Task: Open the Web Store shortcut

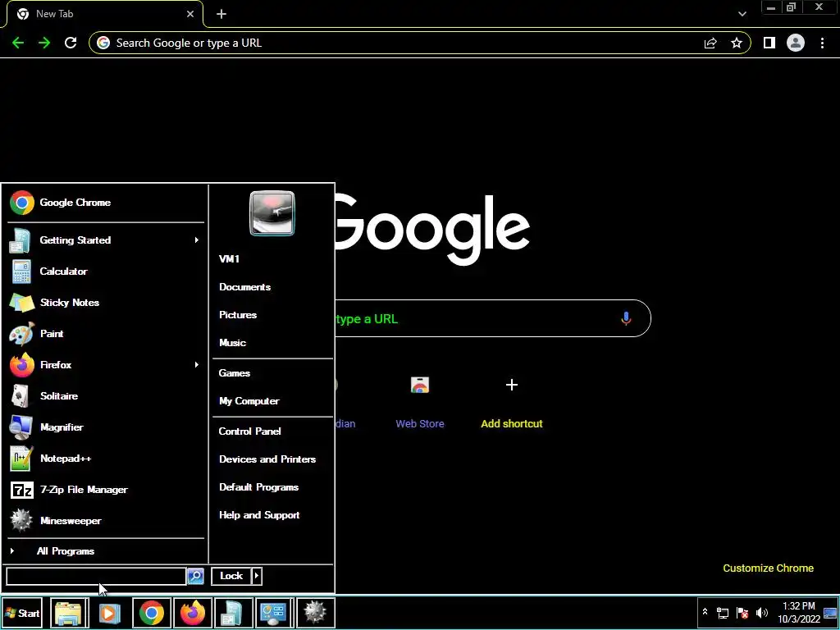Action: (x=420, y=402)
